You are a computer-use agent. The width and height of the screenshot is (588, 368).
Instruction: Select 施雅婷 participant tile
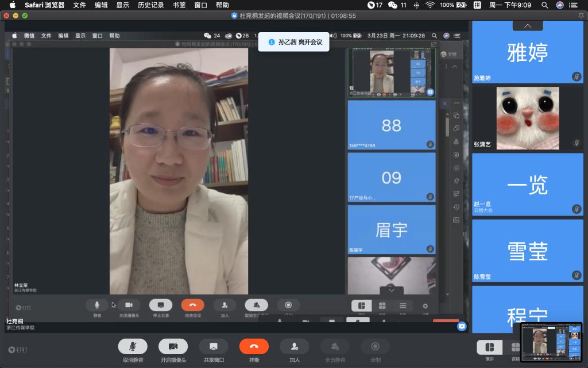[527, 55]
